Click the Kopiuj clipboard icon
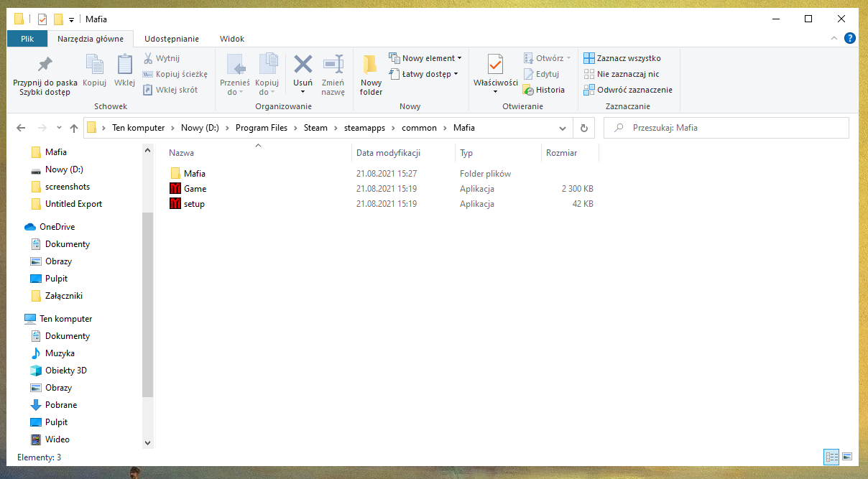Viewport: 868px width, 479px height. [95, 65]
